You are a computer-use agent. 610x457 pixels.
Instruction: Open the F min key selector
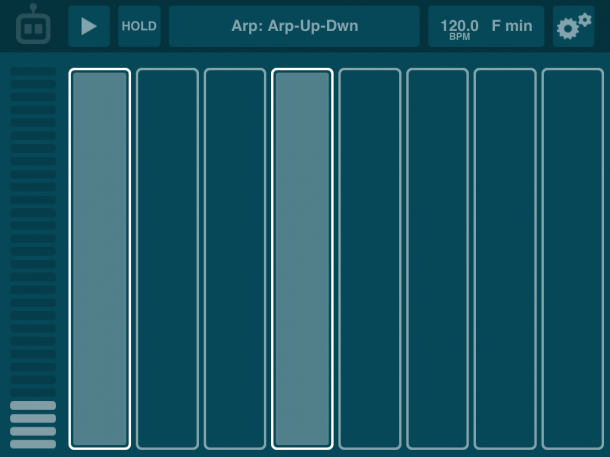(x=512, y=26)
